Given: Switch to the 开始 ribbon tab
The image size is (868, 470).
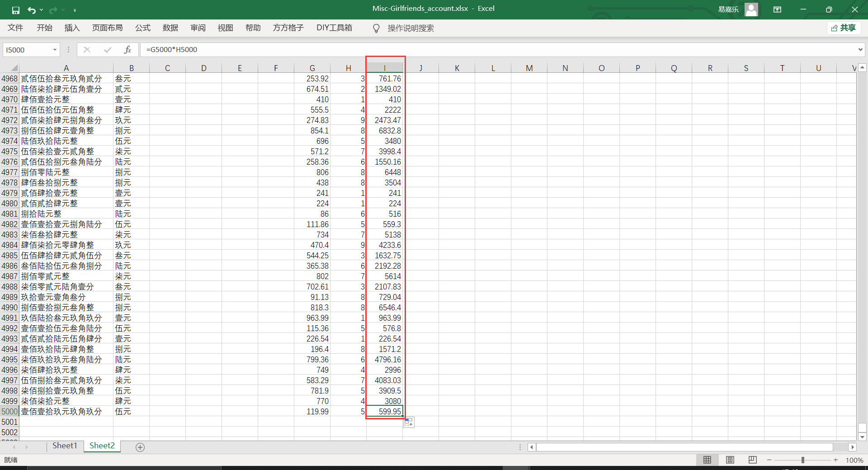Looking at the screenshot, I should pos(44,28).
